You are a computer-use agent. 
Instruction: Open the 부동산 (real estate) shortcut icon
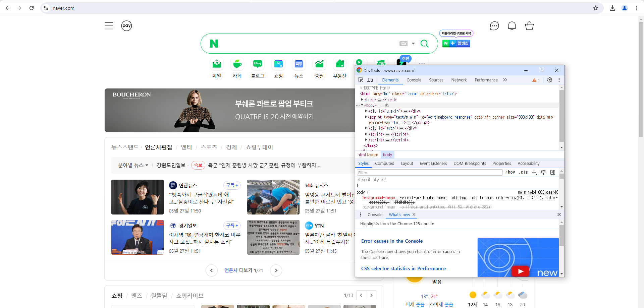pyautogui.click(x=340, y=64)
